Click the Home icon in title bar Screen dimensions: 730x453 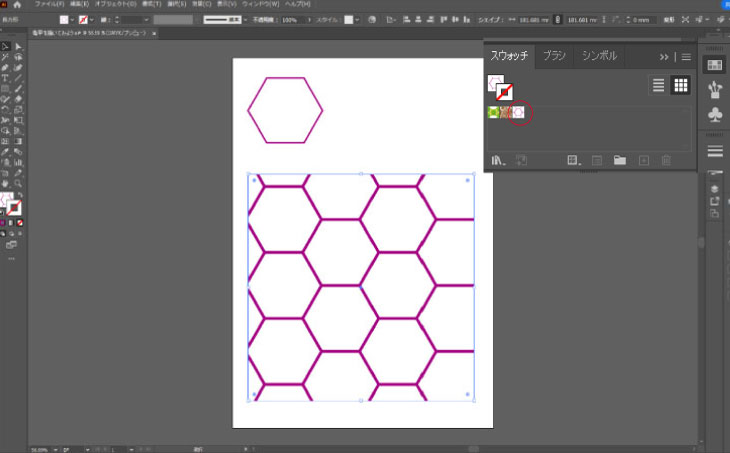tap(17, 5)
